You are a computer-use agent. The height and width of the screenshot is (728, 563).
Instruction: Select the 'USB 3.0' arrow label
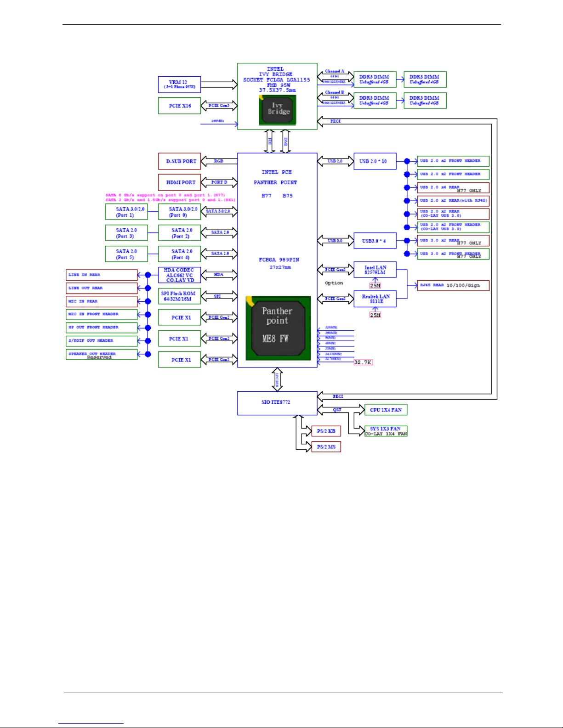[x=335, y=241]
